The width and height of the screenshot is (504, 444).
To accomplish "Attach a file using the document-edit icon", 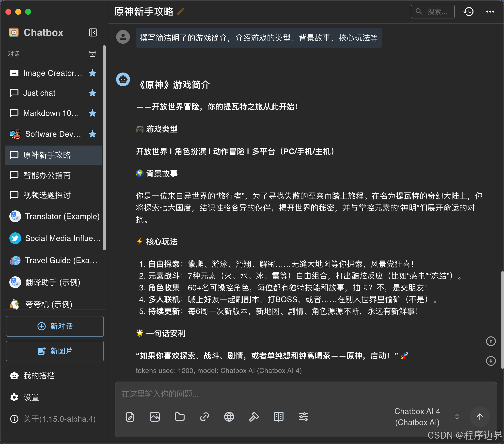I will pos(130,417).
